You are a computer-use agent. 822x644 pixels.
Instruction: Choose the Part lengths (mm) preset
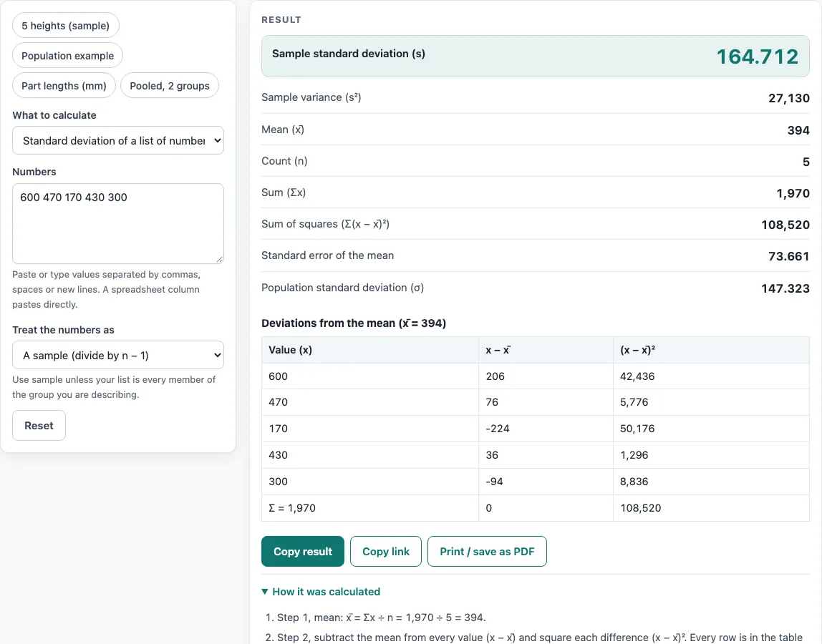pyautogui.click(x=64, y=85)
